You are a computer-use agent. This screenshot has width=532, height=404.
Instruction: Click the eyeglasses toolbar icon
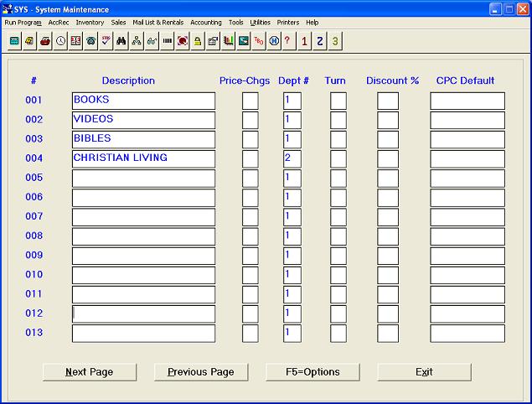tap(152, 41)
